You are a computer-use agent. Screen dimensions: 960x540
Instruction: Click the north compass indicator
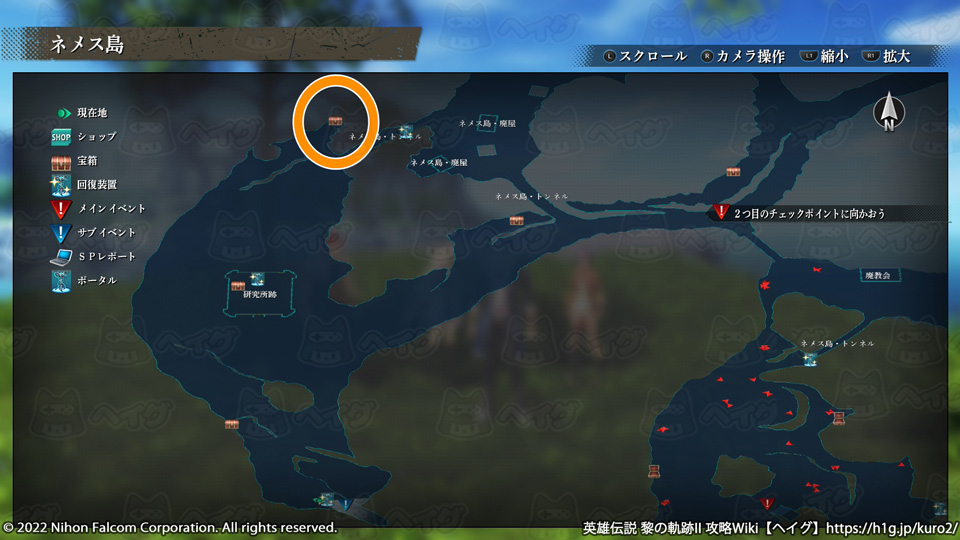point(888,112)
